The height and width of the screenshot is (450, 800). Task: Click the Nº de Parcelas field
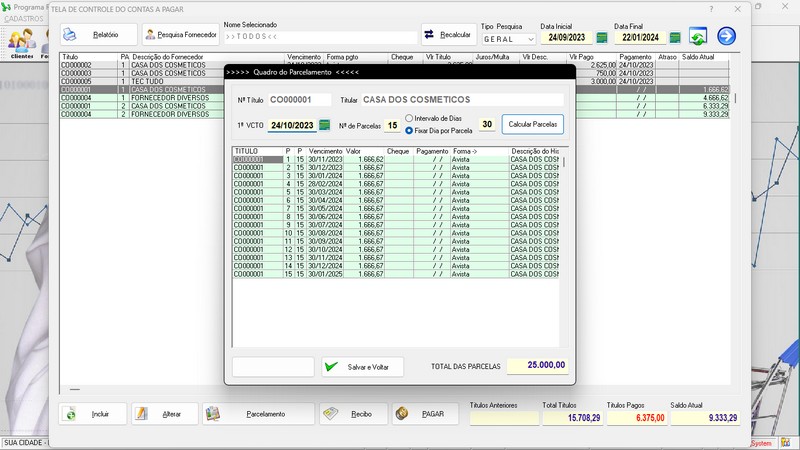pos(392,125)
